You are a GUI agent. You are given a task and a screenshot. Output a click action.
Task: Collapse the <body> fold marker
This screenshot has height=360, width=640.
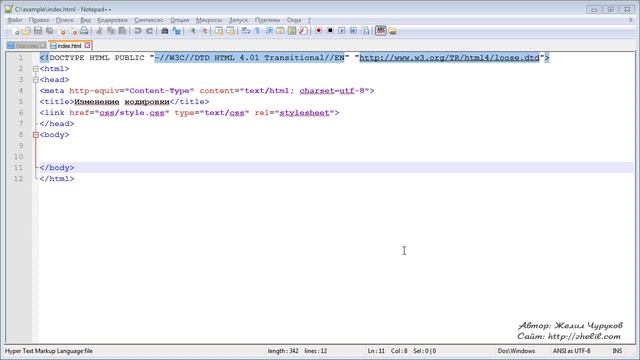[x=36, y=135]
